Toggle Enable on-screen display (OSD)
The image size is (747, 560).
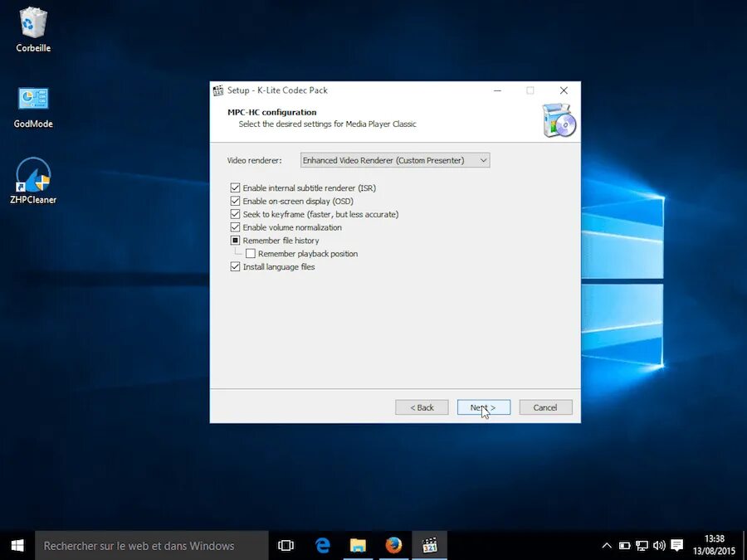tap(235, 201)
